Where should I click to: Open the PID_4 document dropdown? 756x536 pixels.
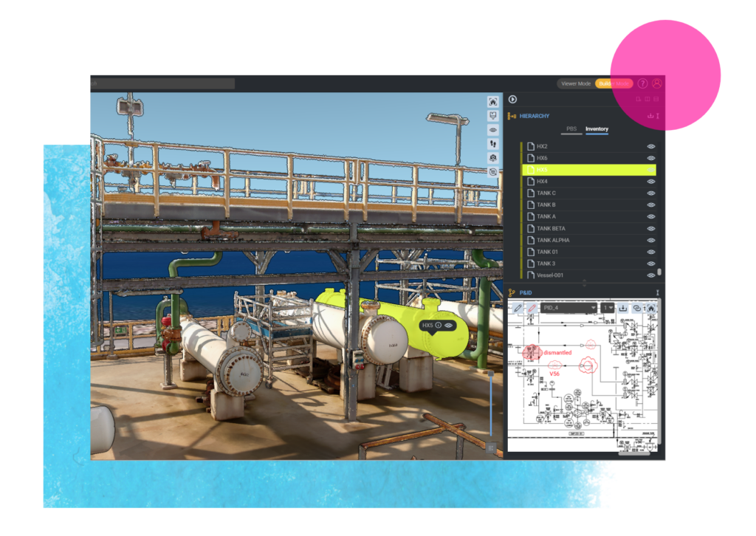coord(568,308)
